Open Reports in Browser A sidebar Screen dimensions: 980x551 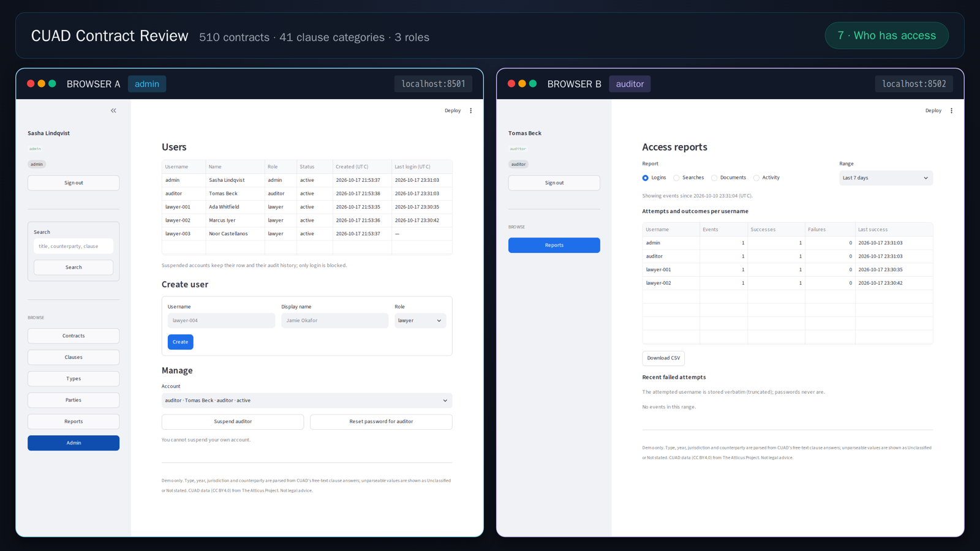(73, 422)
